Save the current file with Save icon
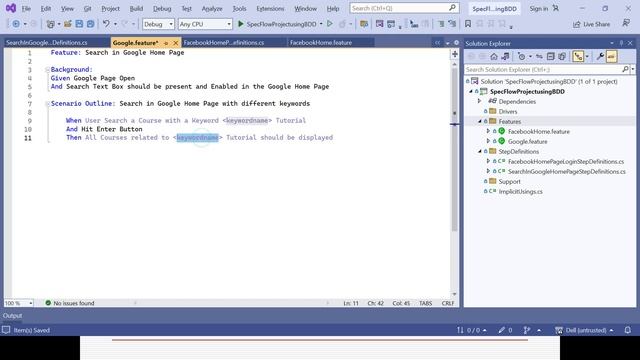 [79, 24]
